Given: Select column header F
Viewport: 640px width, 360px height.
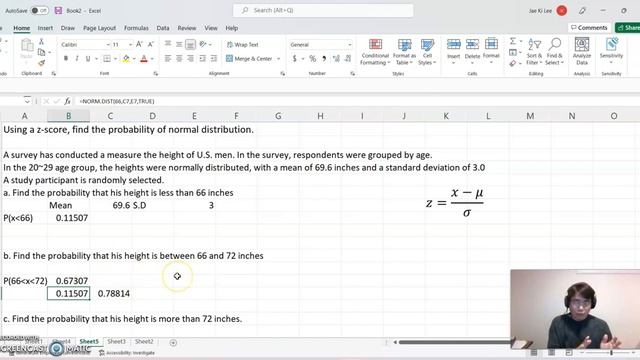Looking at the screenshot, I should (236, 116).
